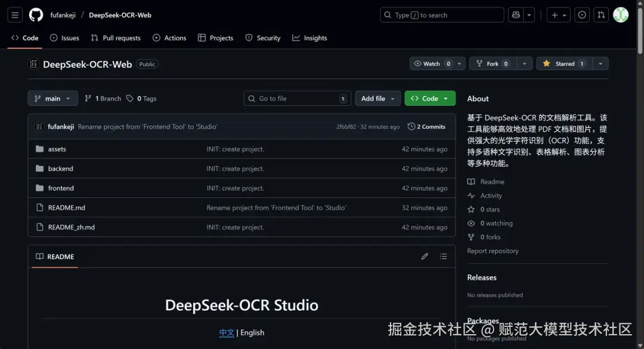Click the GitHub octocat logo
This screenshot has width=644, height=349.
[36, 15]
